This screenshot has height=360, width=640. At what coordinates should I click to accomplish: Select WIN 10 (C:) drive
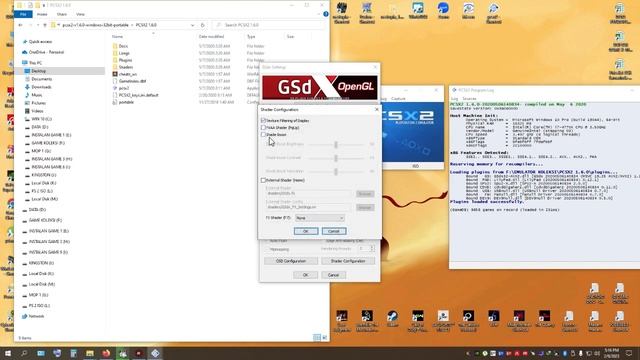click(41, 119)
